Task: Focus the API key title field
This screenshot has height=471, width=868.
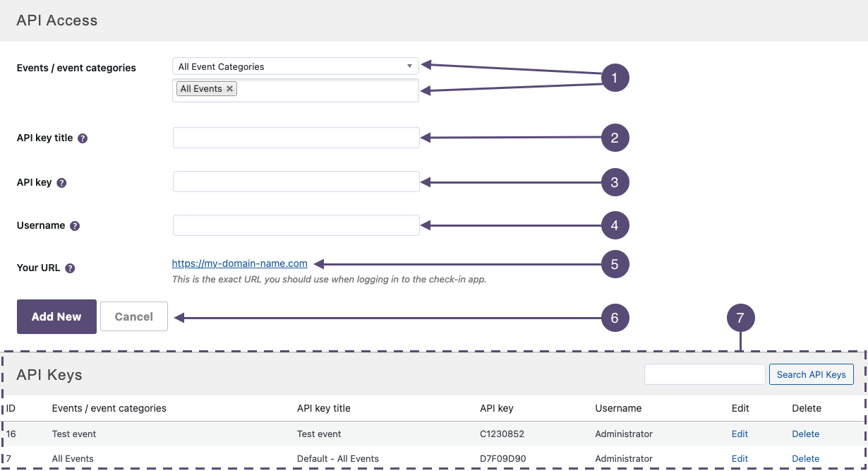Action: (296, 138)
